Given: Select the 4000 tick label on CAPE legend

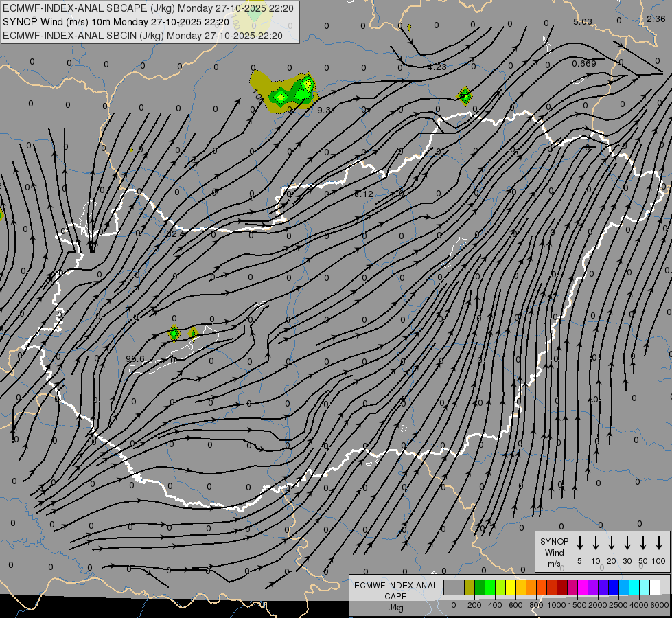Looking at the screenshot, I should point(639,605).
